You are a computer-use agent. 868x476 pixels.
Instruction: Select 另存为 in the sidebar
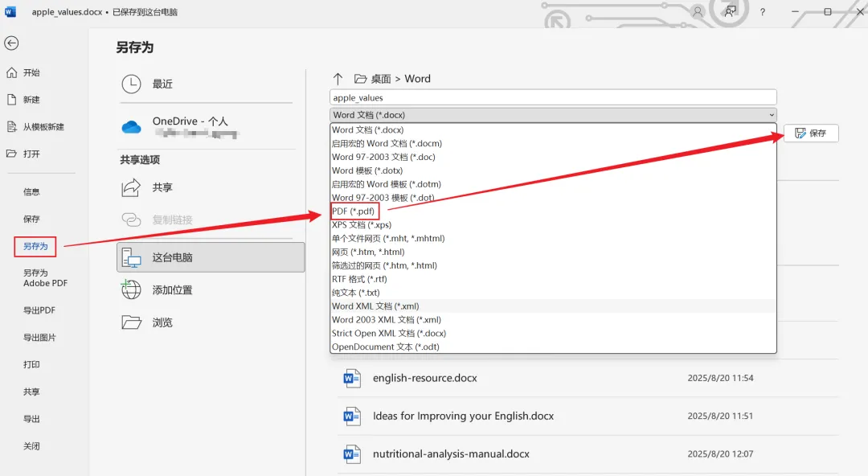(x=35, y=246)
